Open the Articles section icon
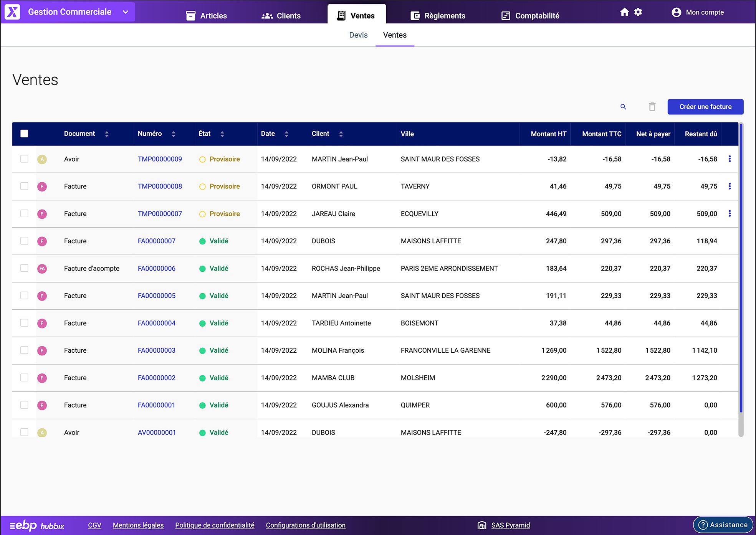Screen dimensions: 756x535 coord(191,16)
